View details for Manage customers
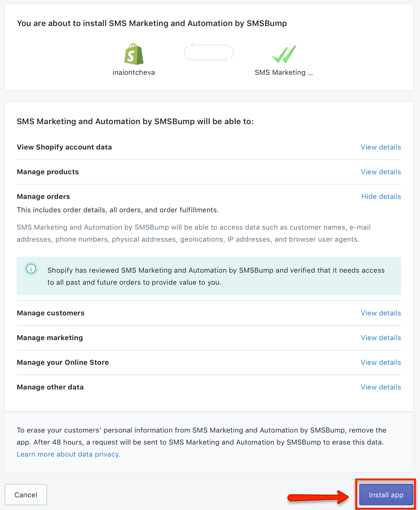Image resolution: width=420 pixels, height=510 pixels. point(381,313)
